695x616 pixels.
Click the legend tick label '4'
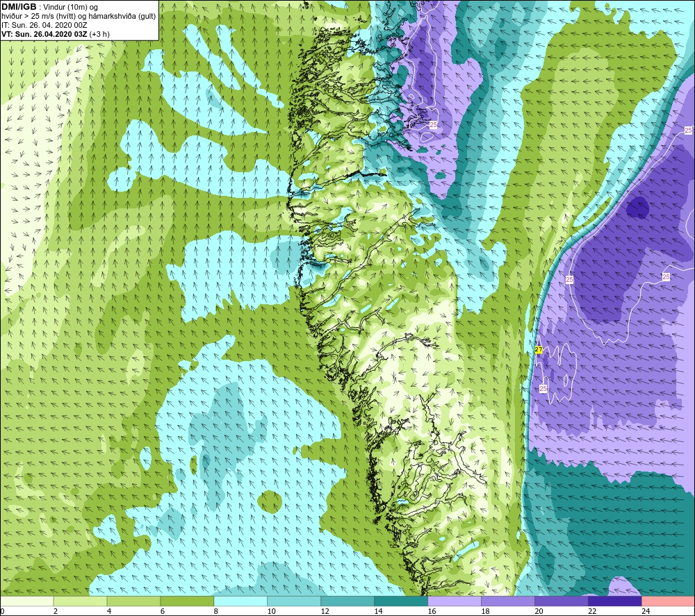109,611
